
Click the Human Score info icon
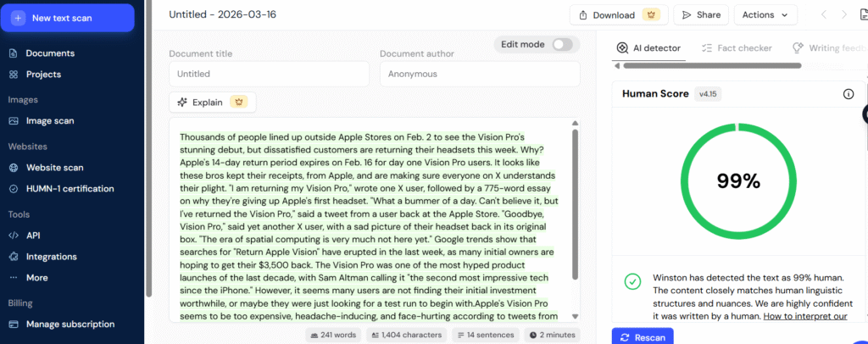coord(848,94)
